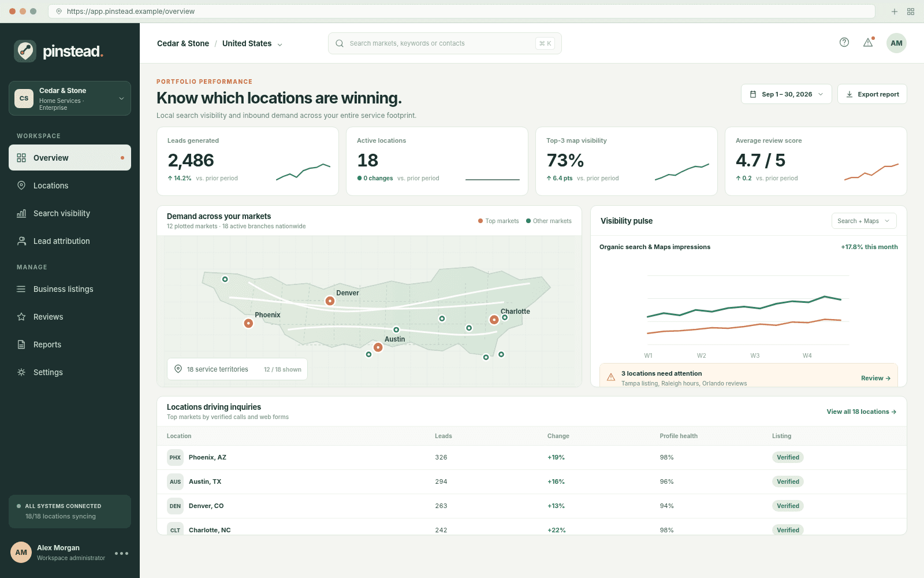924x578 pixels.
Task: Open Settings in the sidebar
Action: click(x=70, y=372)
